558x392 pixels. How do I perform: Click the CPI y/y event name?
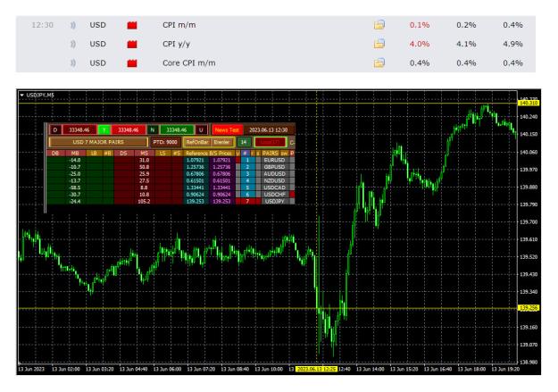(x=176, y=44)
